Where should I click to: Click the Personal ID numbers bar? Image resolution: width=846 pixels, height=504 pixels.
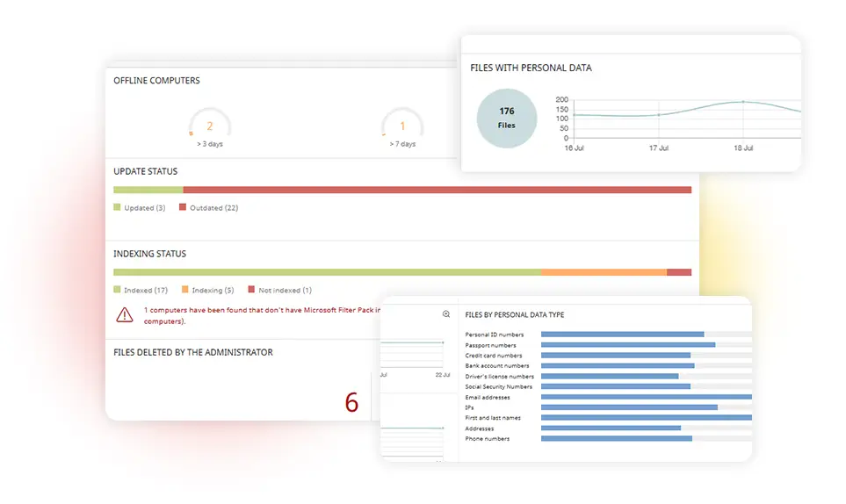[623, 335]
